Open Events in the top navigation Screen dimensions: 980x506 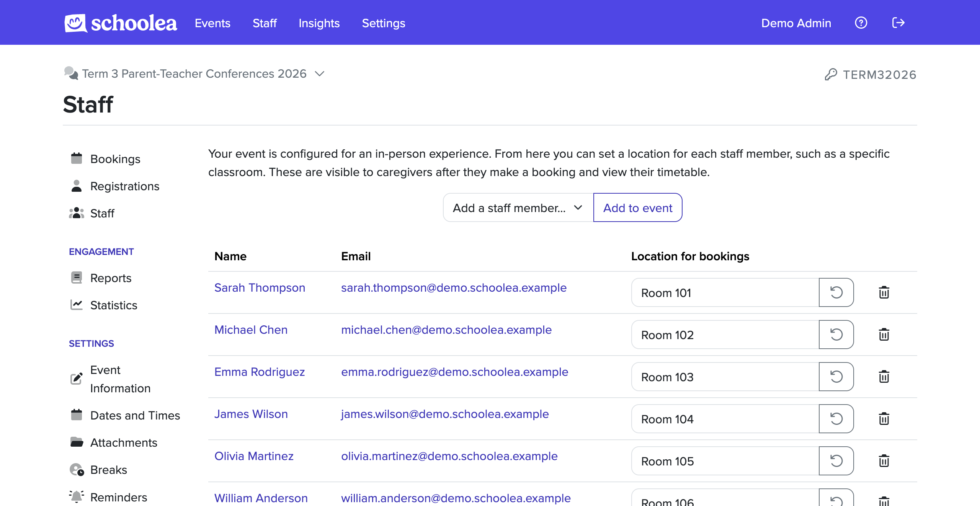212,23
